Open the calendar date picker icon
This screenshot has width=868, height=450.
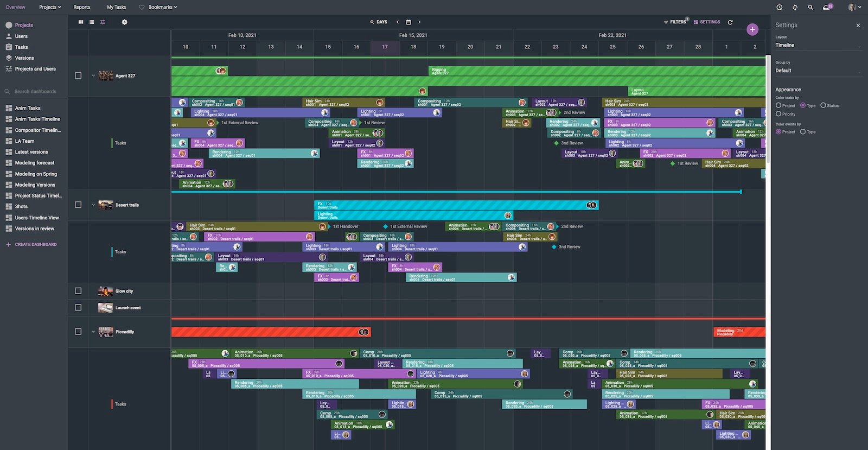point(409,22)
